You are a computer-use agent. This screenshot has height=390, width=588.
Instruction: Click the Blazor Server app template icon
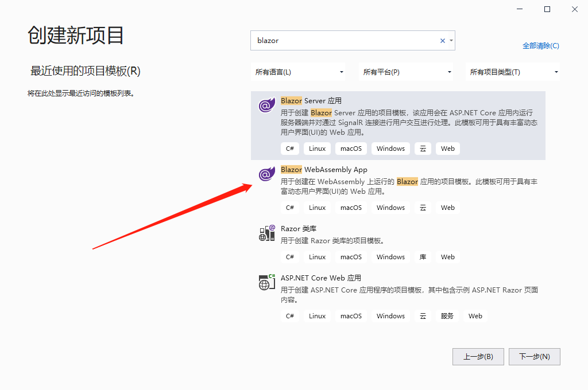266,106
